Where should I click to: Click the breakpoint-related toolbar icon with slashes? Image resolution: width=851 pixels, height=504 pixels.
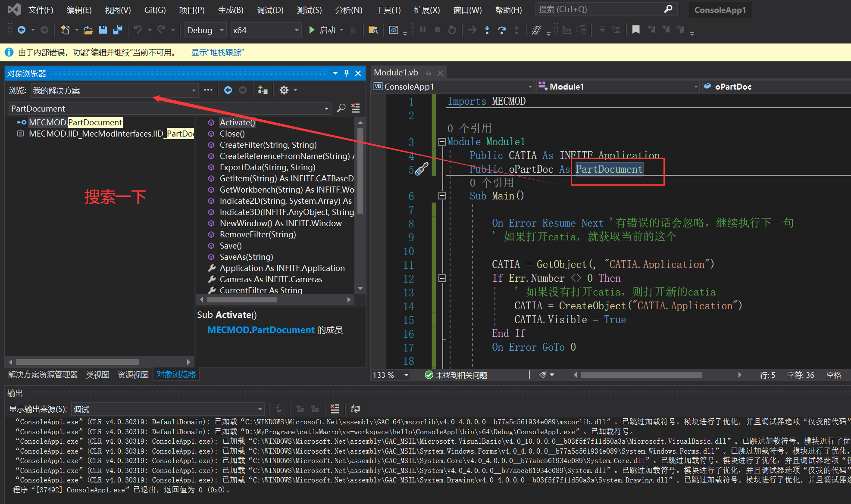click(x=536, y=30)
